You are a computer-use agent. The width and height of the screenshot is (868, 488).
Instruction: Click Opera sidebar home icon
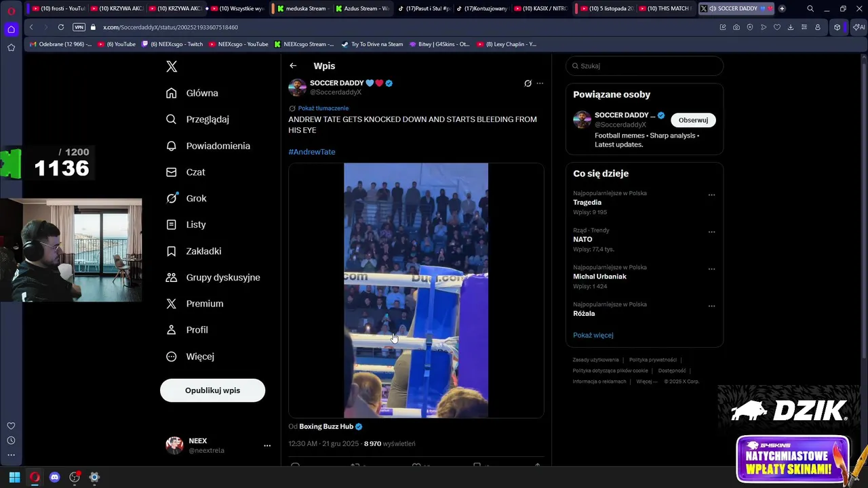11,29
